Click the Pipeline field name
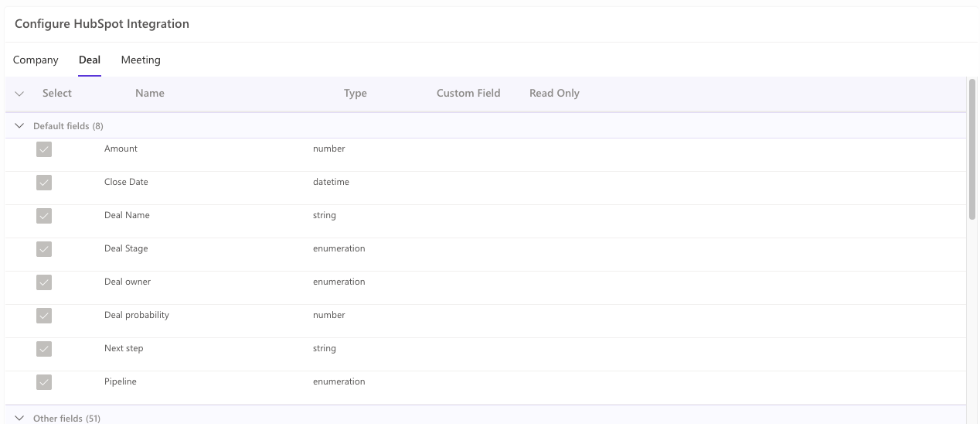Image resolution: width=980 pixels, height=424 pixels. tap(121, 381)
